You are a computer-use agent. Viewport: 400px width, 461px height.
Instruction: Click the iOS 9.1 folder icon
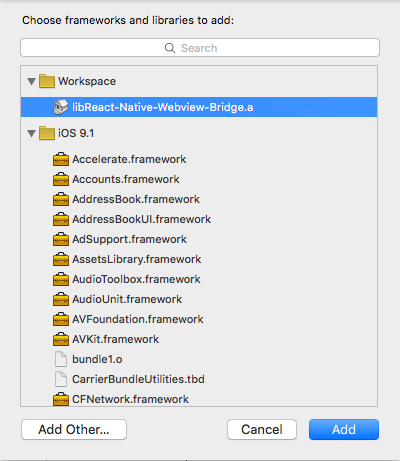(x=47, y=133)
